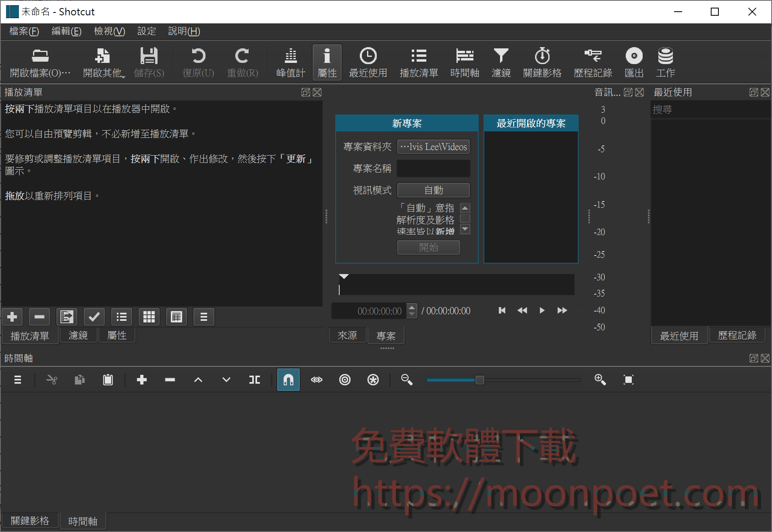Click the 開始 button in 新專案

click(428, 247)
